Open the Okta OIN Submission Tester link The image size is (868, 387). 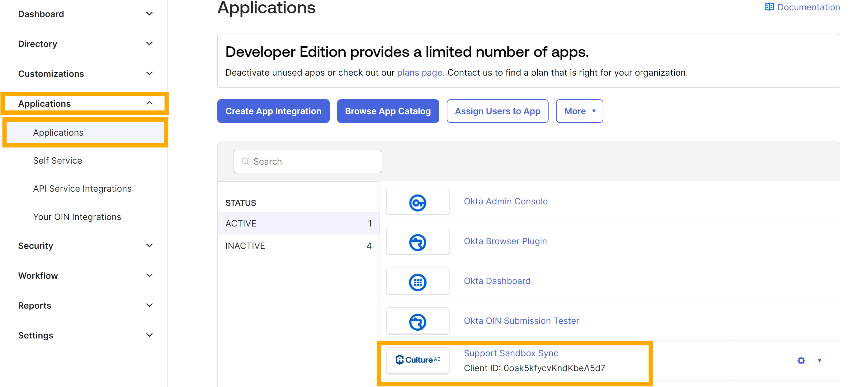click(x=521, y=321)
